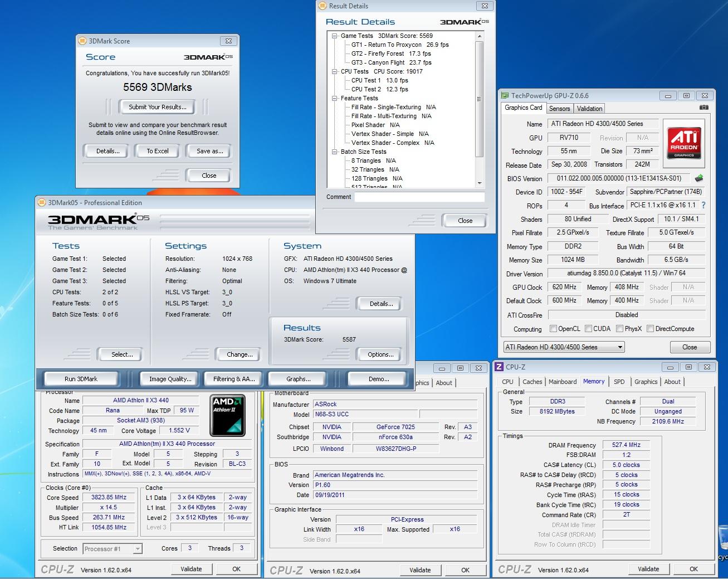Click the Result Details window title icon
This screenshot has height=579, width=728.
tap(323, 6)
